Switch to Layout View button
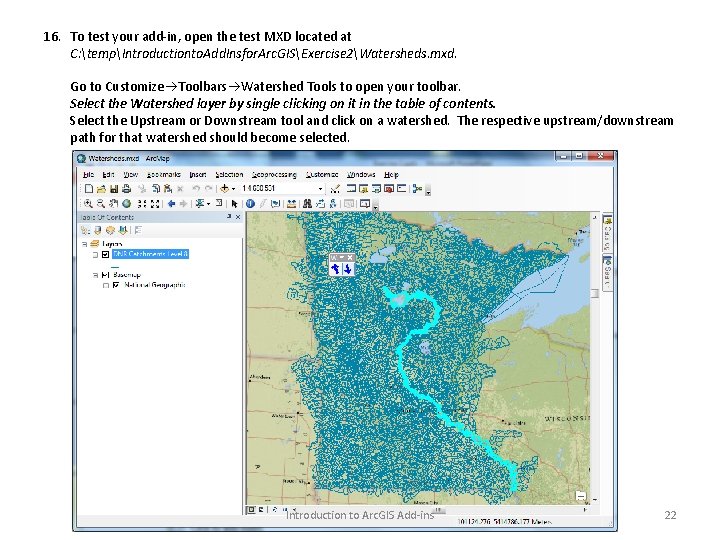The height and width of the screenshot is (540, 720). click(261, 510)
